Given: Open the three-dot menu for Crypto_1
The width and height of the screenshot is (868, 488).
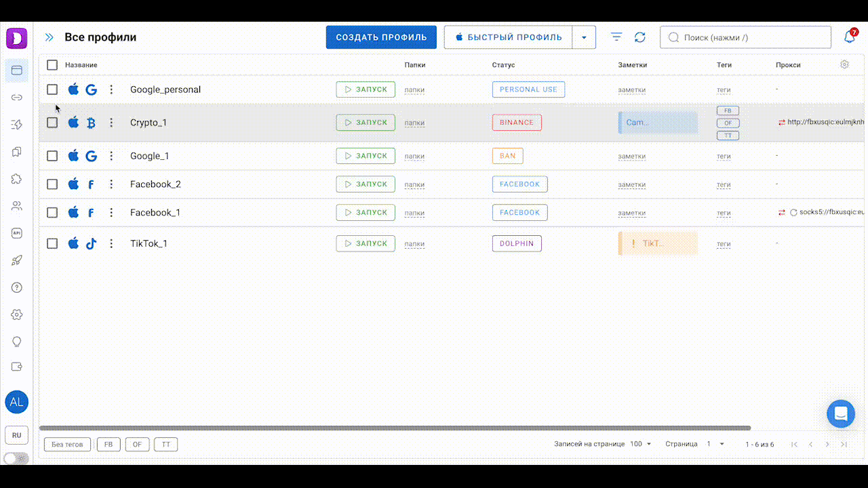Looking at the screenshot, I should click(112, 123).
